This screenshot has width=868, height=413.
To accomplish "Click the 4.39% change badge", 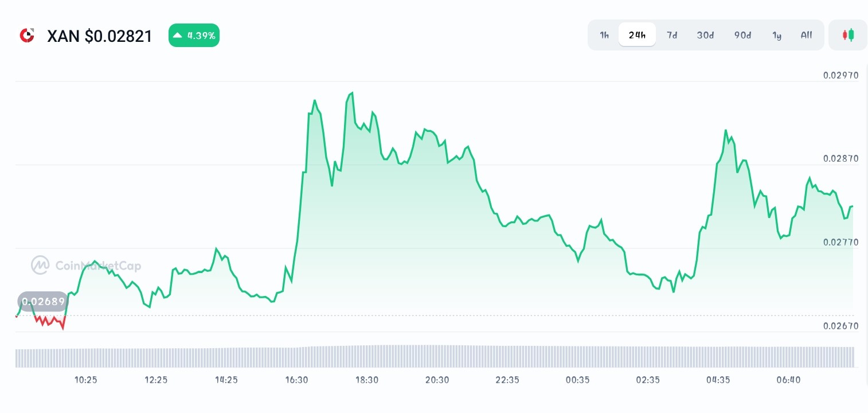I will [194, 35].
